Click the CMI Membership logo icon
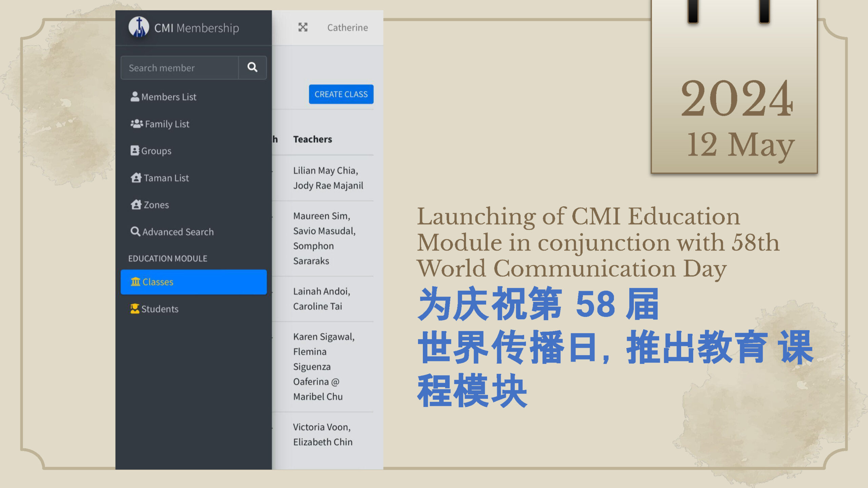Screen dimensions: 868x488 [x=139, y=27]
